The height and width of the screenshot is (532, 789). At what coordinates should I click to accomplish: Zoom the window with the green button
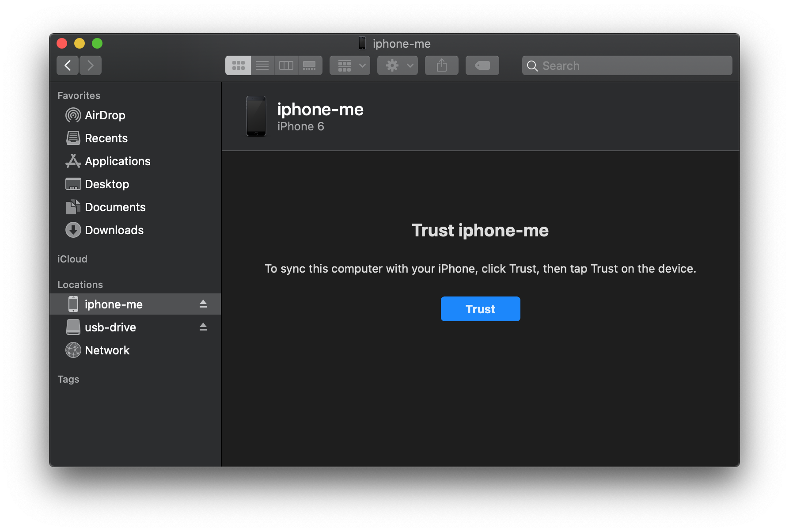coord(97,43)
